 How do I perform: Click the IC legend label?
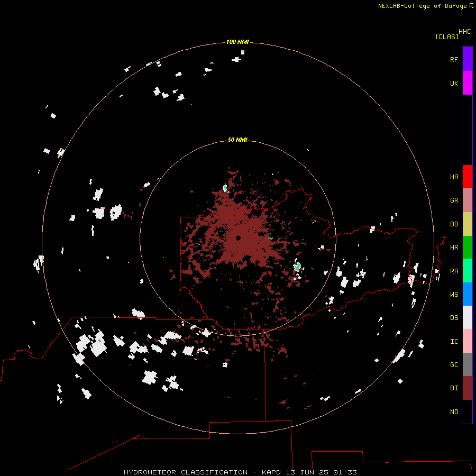coord(454,342)
